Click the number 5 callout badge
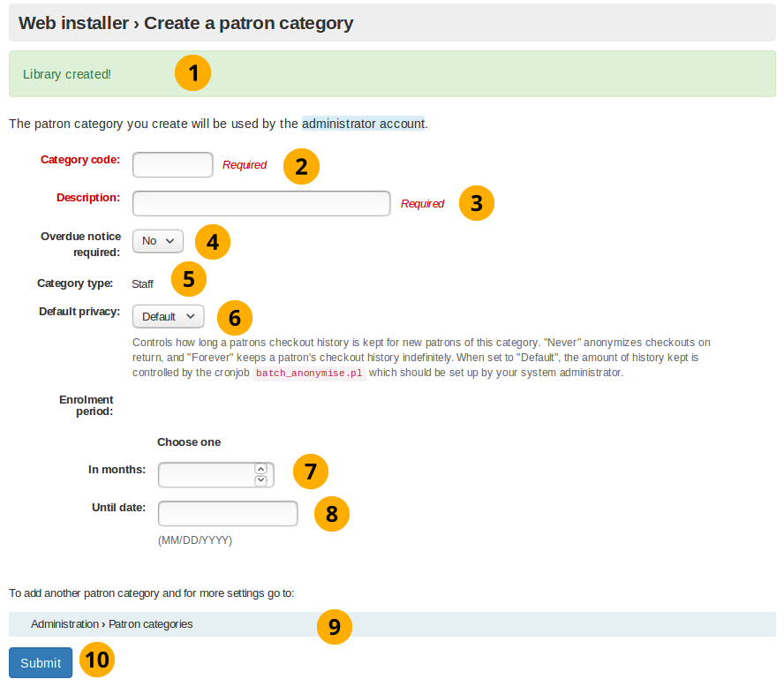Image resolution: width=784 pixels, height=687 pixels. tap(188, 280)
